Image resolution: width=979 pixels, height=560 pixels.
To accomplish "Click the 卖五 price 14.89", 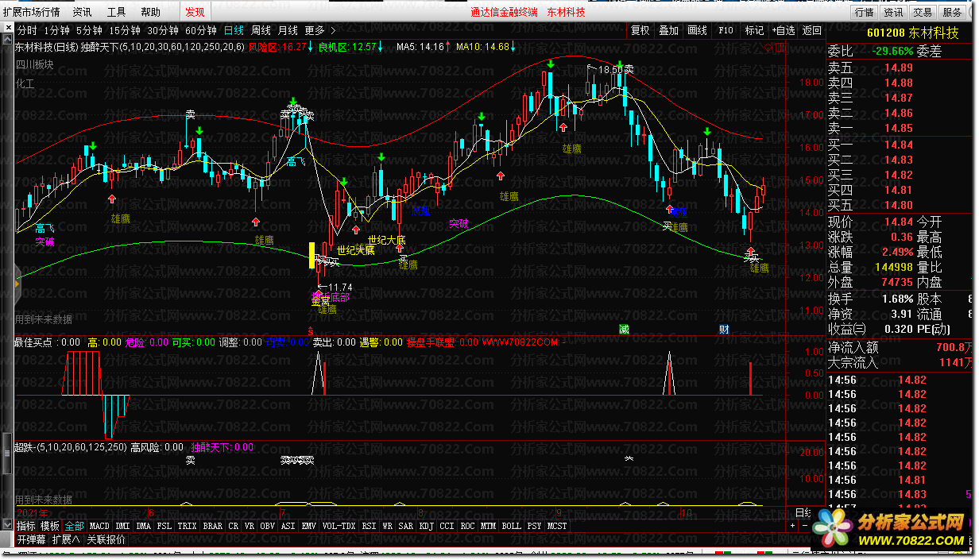I will (899, 68).
